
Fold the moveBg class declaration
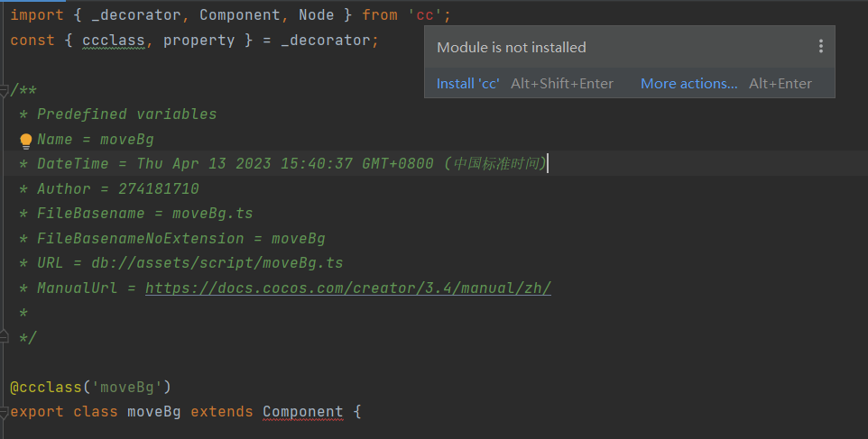(5, 412)
